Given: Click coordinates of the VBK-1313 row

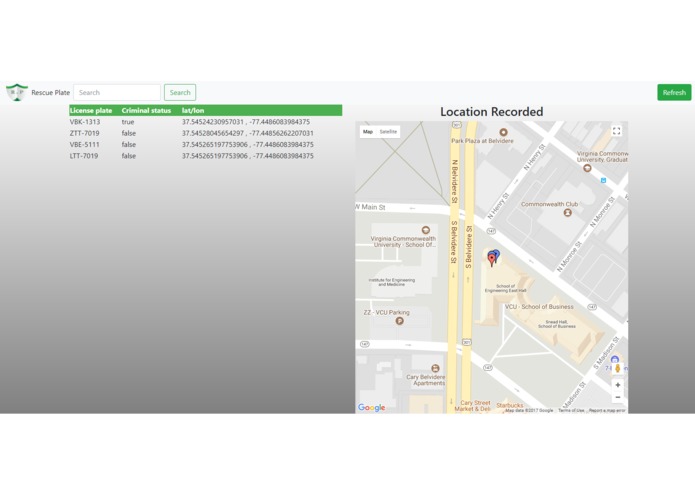Looking at the screenshot, I should [x=246, y=122].
